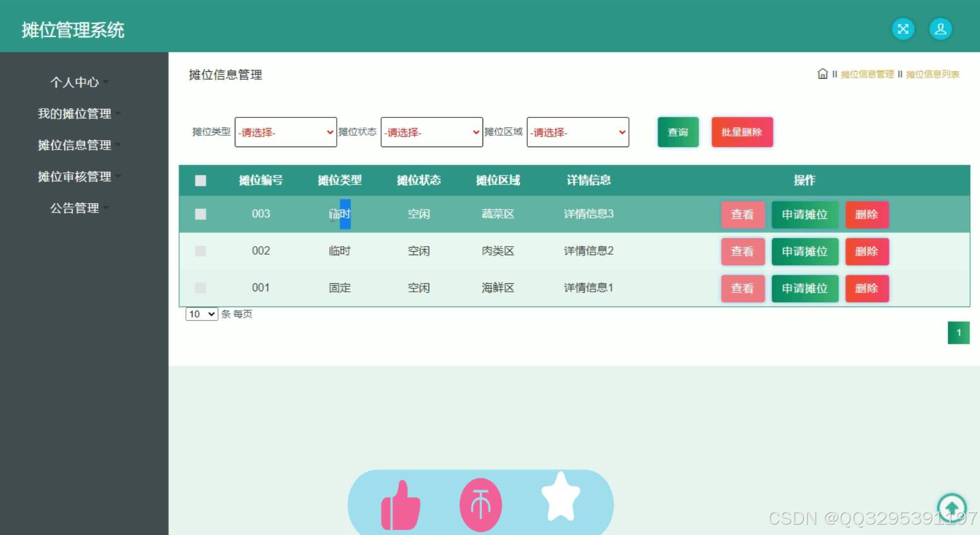Image resolution: width=980 pixels, height=535 pixels.
Task: Check the checkbox for row 001
Action: coord(200,288)
